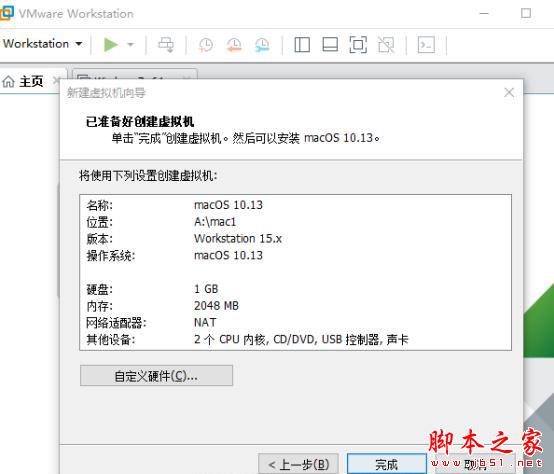Click the send Ctrl+Alt+Del toolbar icon
Viewport: 554px width, 474px height.
[x=166, y=45]
